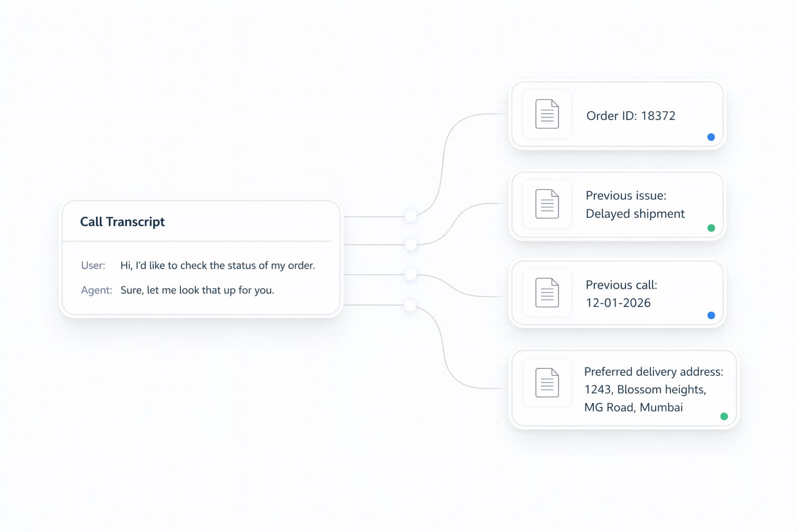Image resolution: width=798 pixels, height=532 pixels.
Task: Click the document icon beside Previous issue
Action: click(x=547, y=204)
